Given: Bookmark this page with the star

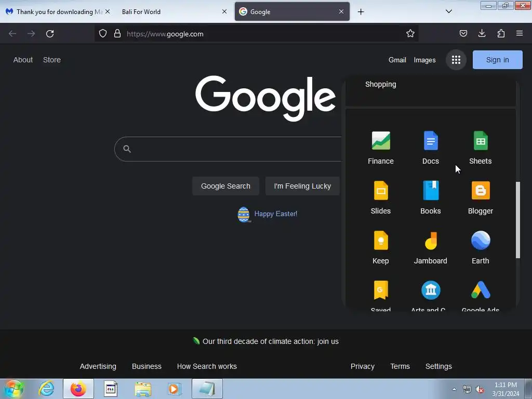Looking at the screenshot, I should click(410, 33).
